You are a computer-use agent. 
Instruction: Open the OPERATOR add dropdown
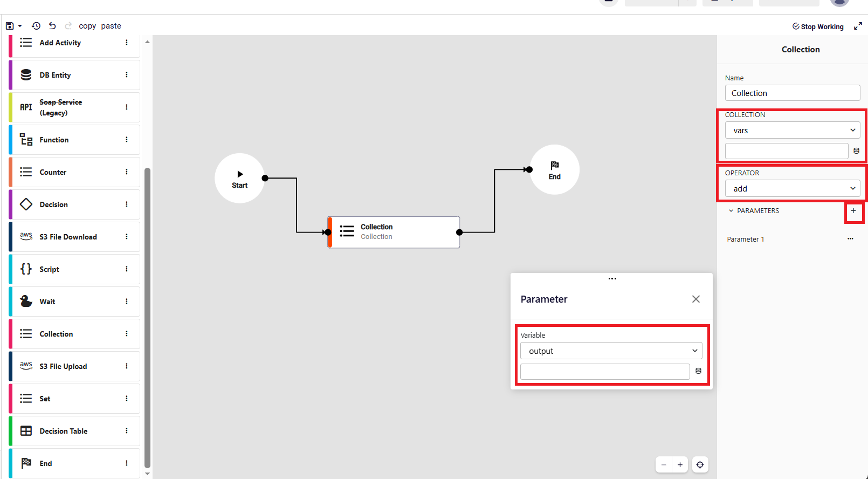pos(793,188)
